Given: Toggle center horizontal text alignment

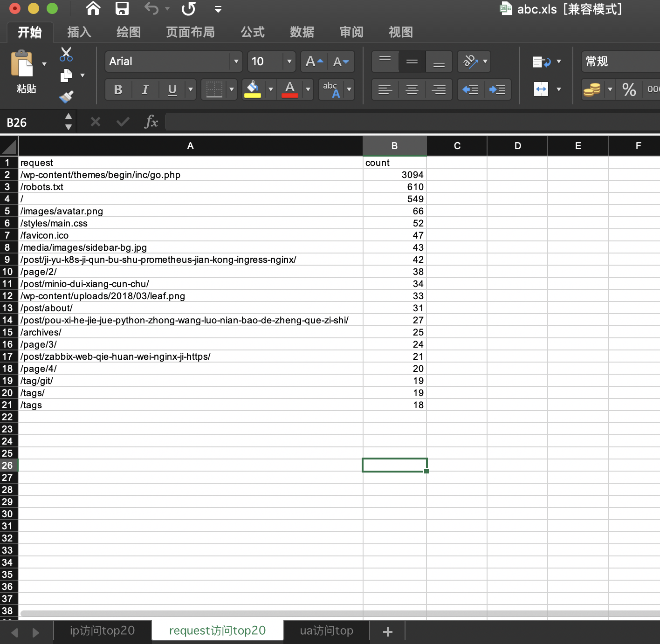Looking at the screenshot, I should point(412,89).
